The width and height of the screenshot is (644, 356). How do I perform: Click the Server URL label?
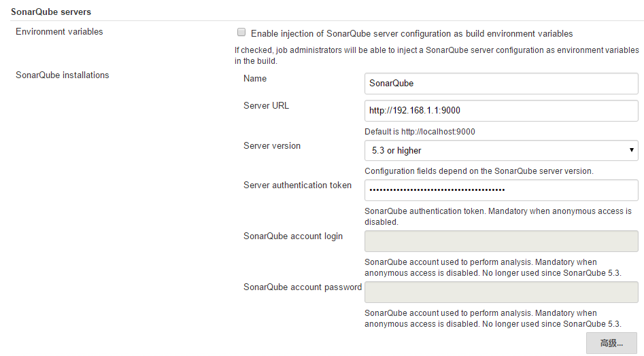266,106
